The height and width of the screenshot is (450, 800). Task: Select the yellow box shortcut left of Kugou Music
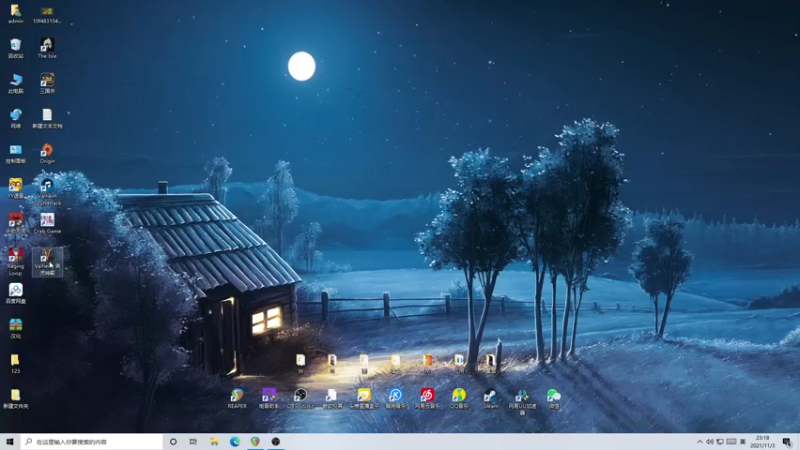tap(364, 398)
